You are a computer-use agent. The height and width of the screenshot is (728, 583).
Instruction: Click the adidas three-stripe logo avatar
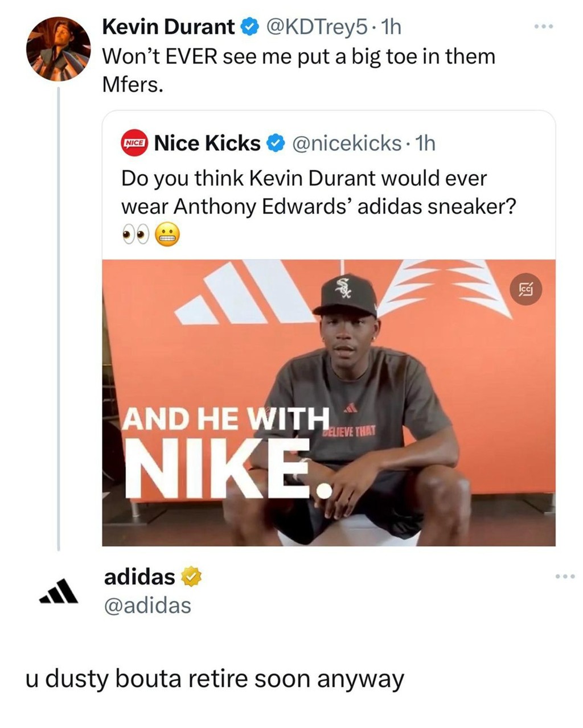tap(58, 591)
